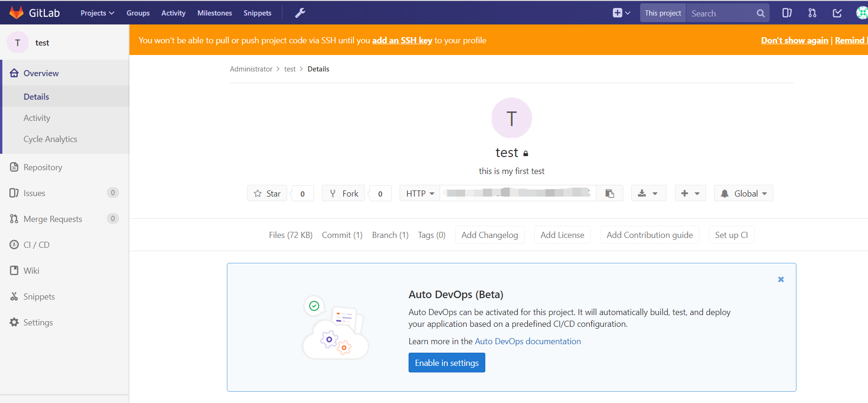This screenshot has height=403, width=868.
Task: Click the Auto DevOps (Beta) heading
Action: click(456, 295)
